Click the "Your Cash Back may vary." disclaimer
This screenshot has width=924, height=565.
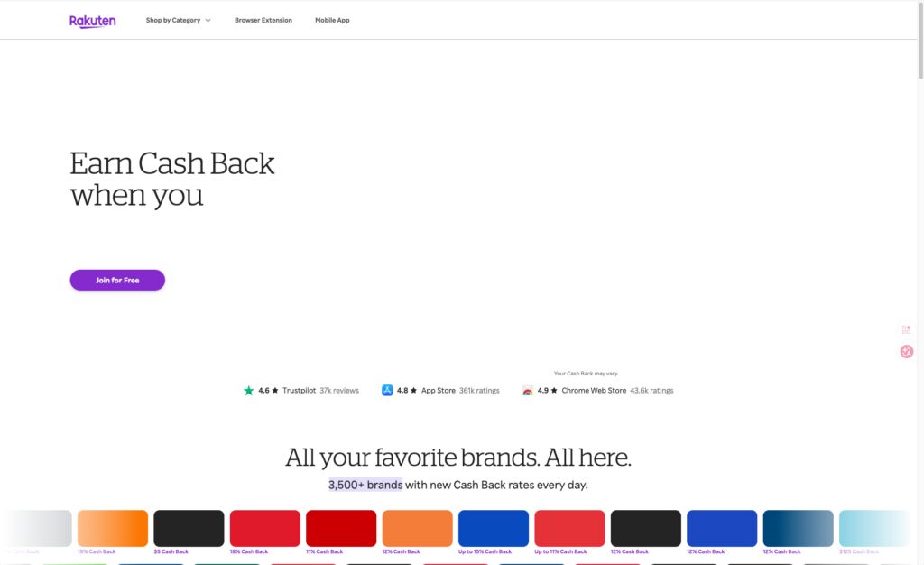point(586,374)
